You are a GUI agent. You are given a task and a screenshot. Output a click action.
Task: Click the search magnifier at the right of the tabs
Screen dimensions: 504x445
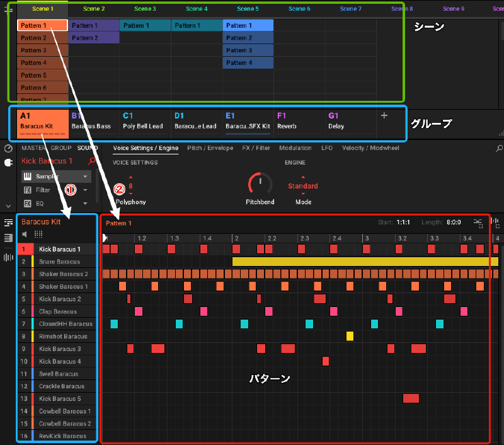[x=499, y=148]
